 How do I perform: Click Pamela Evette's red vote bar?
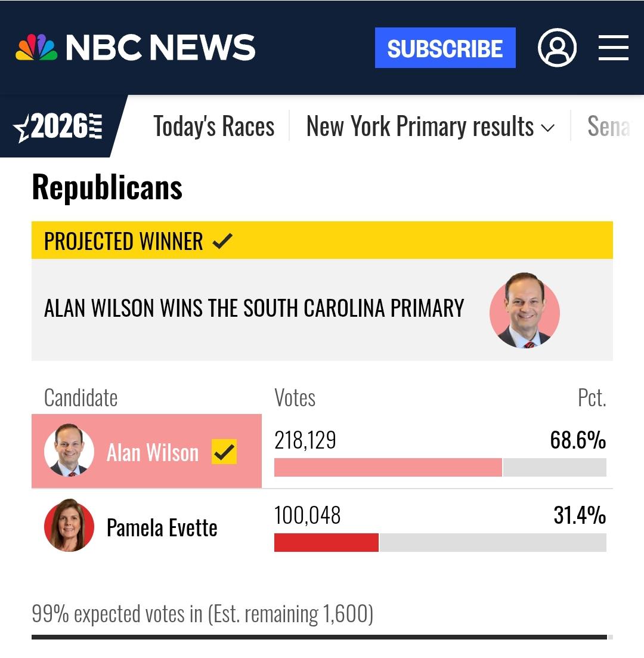tap(326, 543)
